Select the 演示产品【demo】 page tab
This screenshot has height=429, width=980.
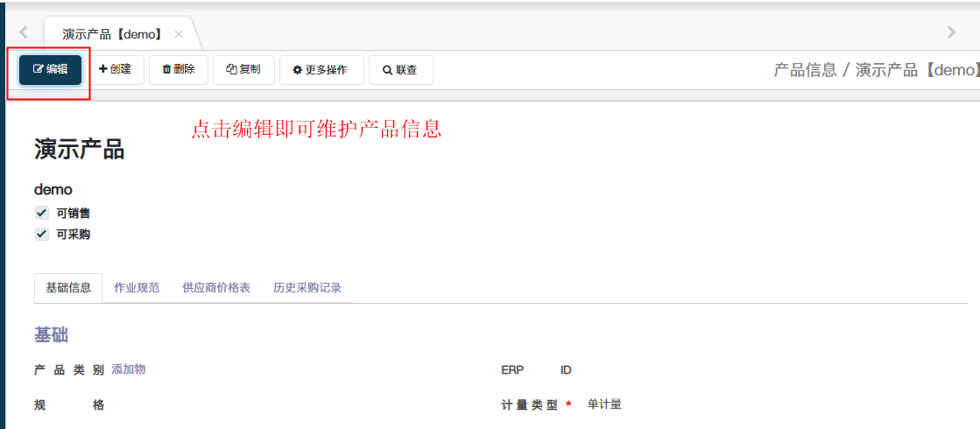tap(112, 34)
